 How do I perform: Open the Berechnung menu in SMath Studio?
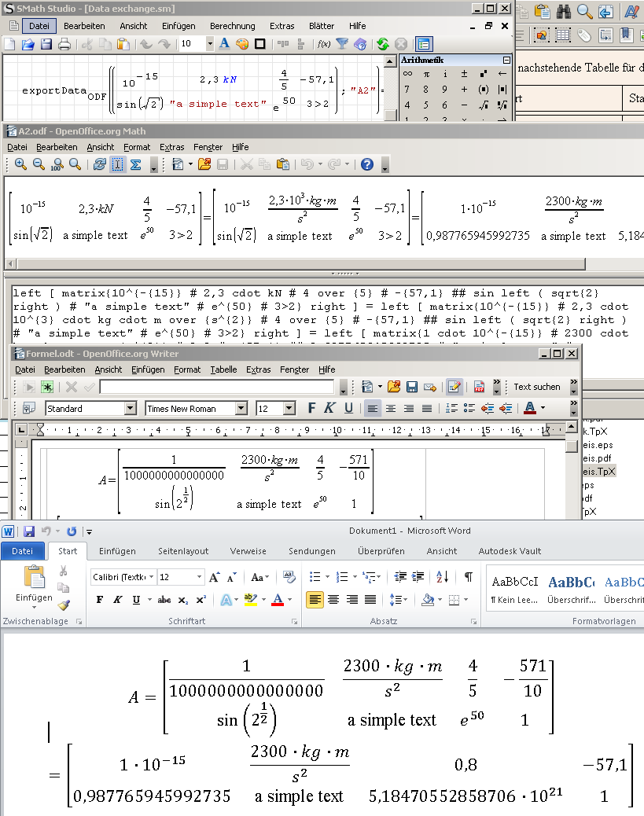click(232, 26)
